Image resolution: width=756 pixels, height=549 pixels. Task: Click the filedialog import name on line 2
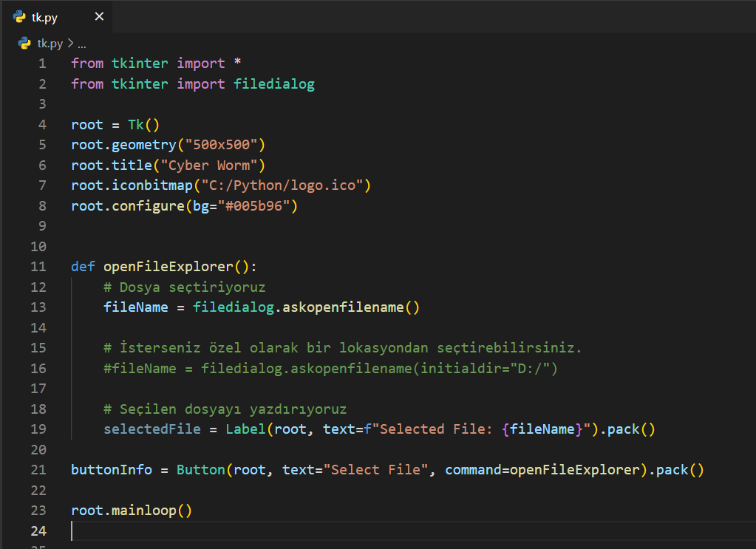pyautogui.click(x=274, y=83)
